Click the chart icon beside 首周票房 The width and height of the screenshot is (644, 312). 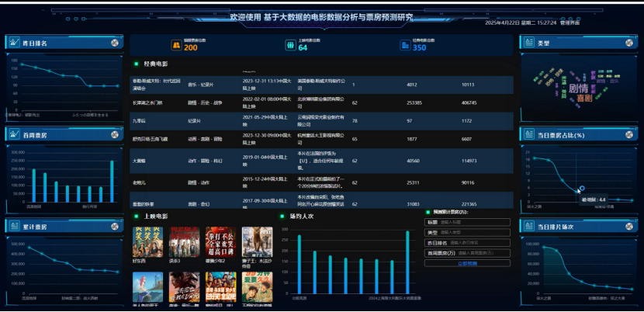15,134
